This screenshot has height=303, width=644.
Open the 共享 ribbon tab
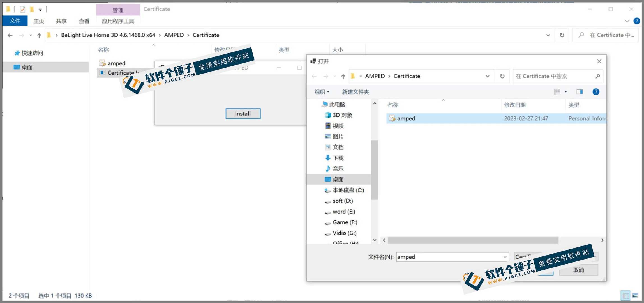point(61,21)
